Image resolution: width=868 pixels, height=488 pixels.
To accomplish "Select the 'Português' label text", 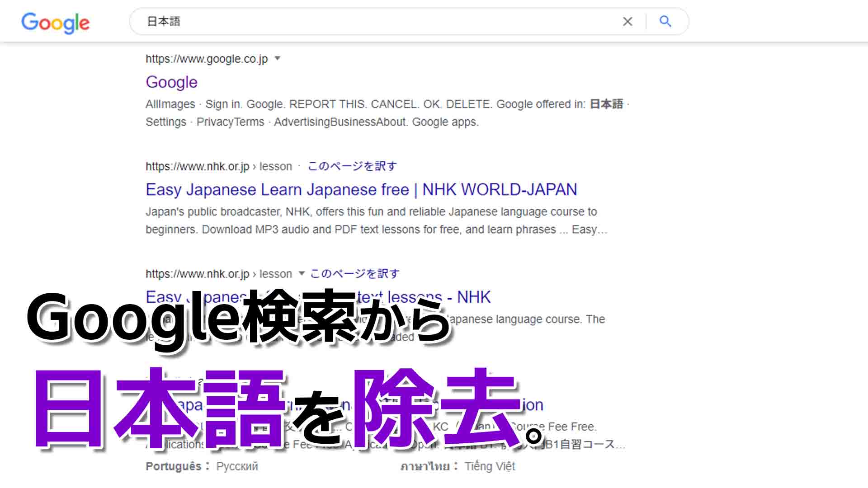I will pyautogui.click(x=174, y=466).
